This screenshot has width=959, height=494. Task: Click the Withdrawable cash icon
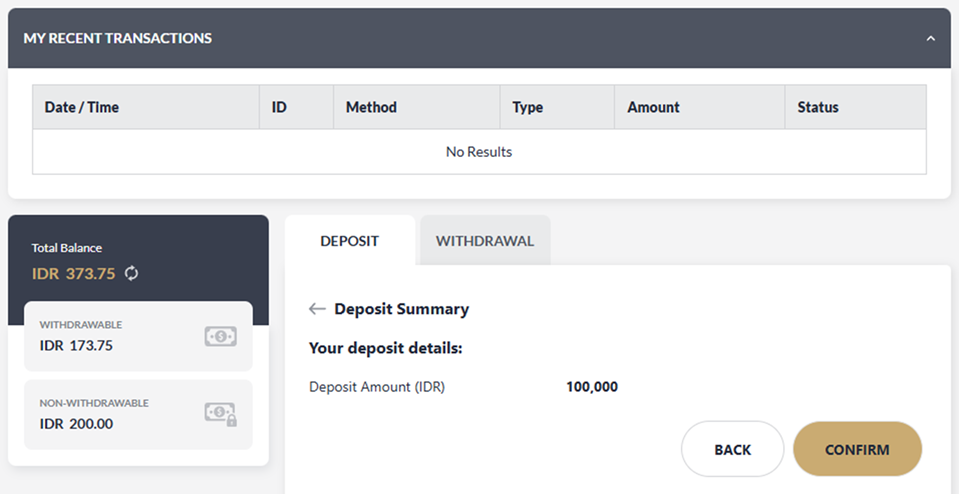[220, 337]
